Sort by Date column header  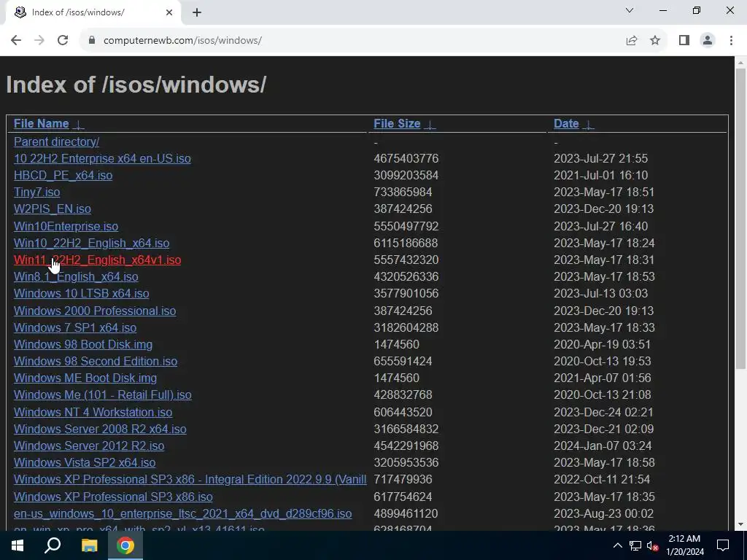pos(566,124)
